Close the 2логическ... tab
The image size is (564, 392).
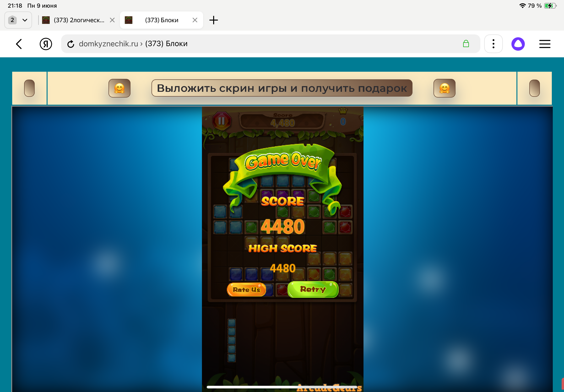[112, 20]
